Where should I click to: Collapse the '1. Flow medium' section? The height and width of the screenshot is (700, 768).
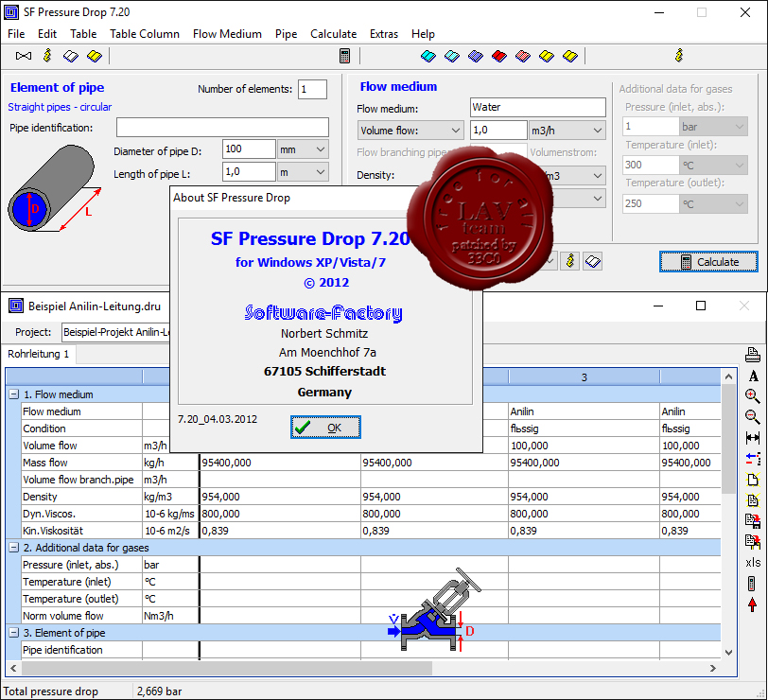pyautogui.click(x=14, y=394)
